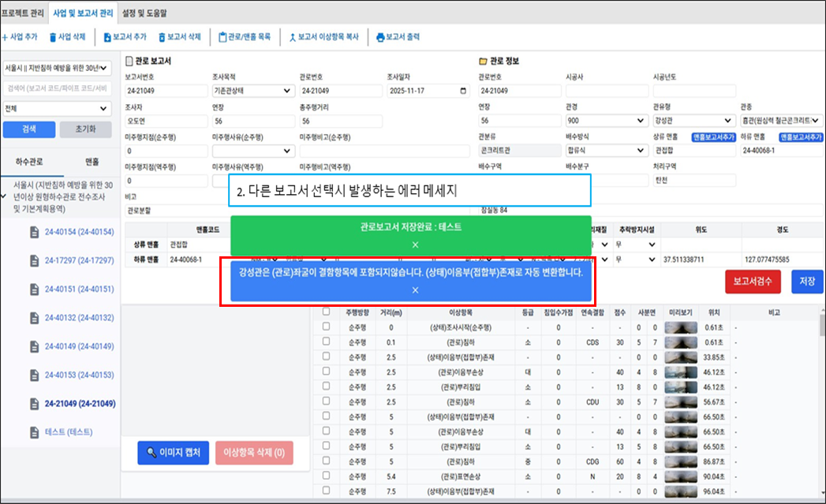
Task: Open the 관로/맨홀 목록 clipboard icon
Action: click(x=222, y=37)
